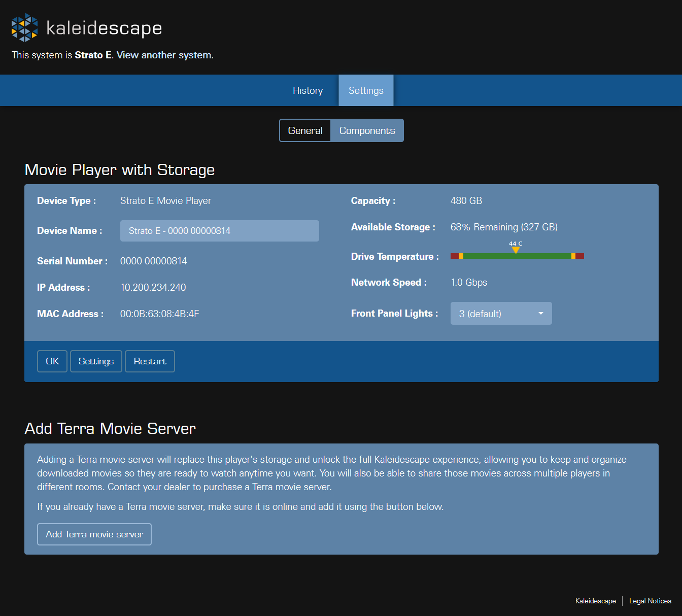Restart the Strato E movie player
Viewport: 682px width, 616px height.
coord(150,361)
